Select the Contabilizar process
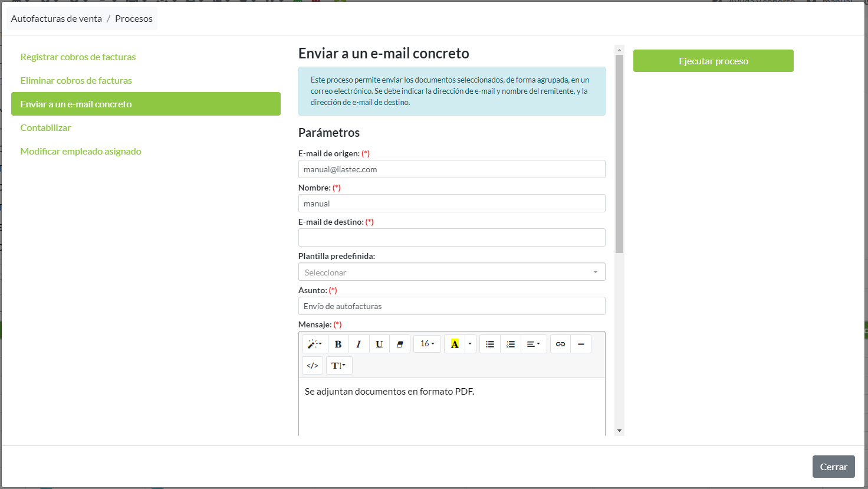Viewport: 868px width, 489px height. coord(45,128)
